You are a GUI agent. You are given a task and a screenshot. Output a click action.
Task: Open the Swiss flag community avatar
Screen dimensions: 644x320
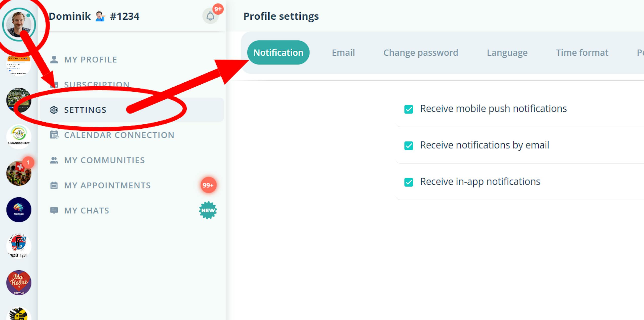pos(19,173)
